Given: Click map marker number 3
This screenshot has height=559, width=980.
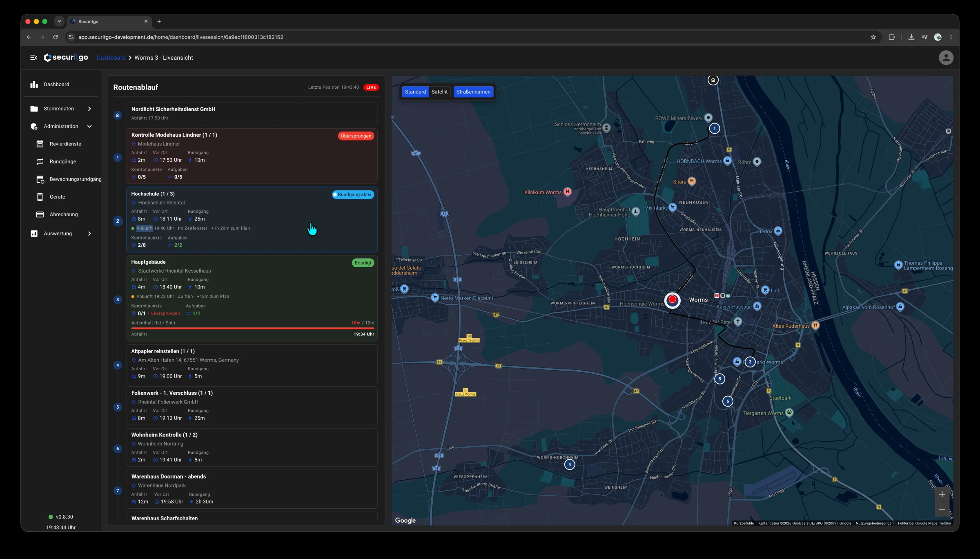Looking at the screenshot, I should coord(750,362).
